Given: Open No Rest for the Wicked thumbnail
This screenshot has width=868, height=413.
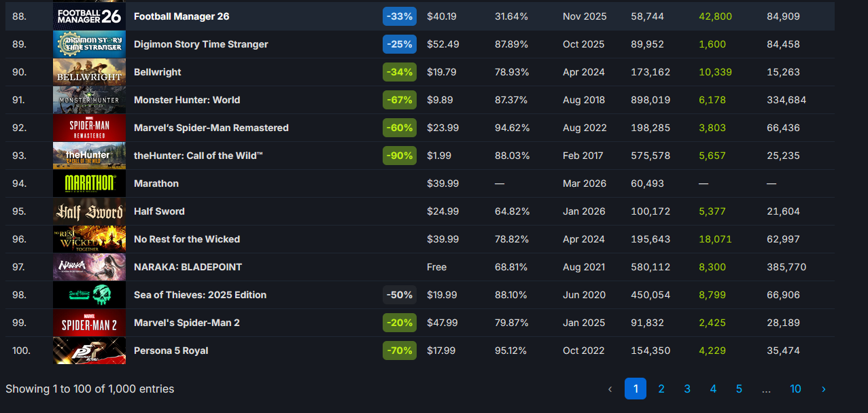Looking at the screenshot, I should click(x=89, y=239).
